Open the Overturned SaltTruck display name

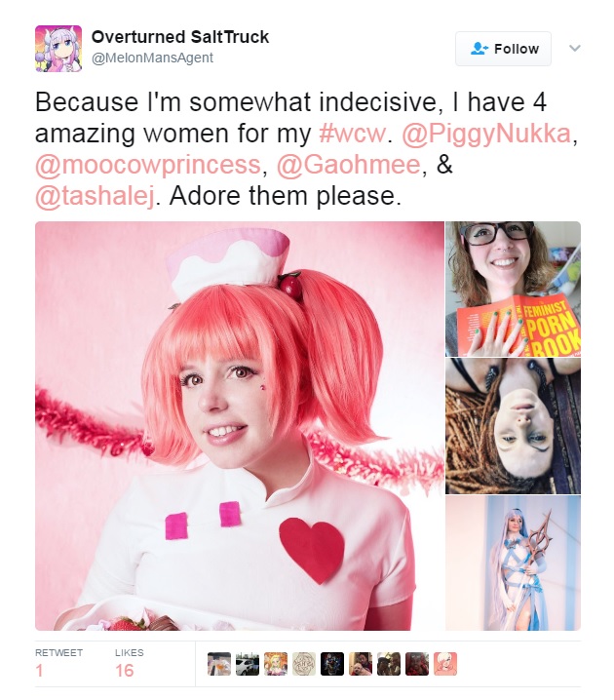(x=180, y=37)
